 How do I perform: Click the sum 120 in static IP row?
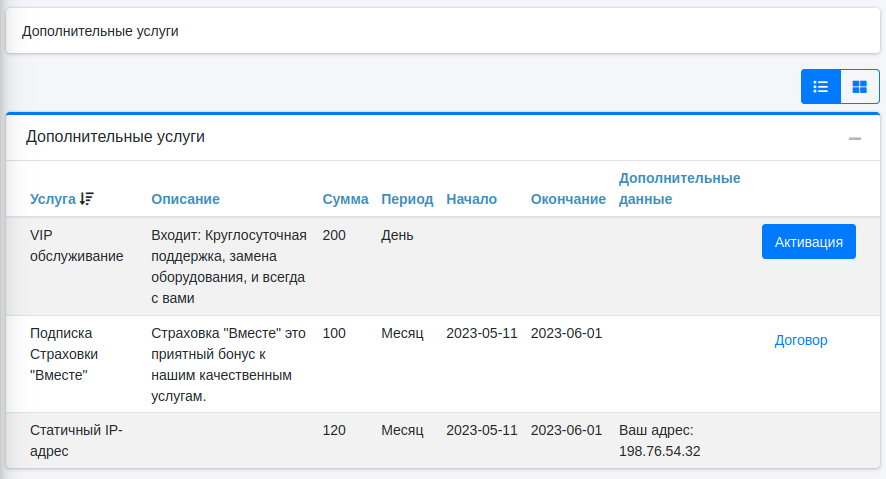point(334,430)
